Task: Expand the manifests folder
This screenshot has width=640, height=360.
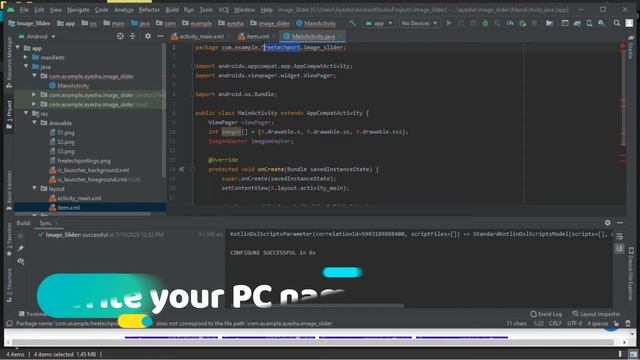Action: (26, 58)
